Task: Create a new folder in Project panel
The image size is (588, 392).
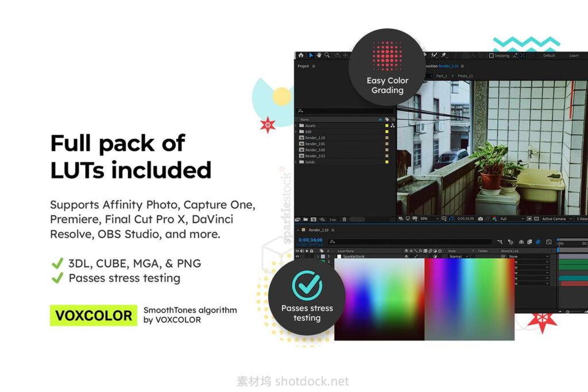Action: click(305, 220)
